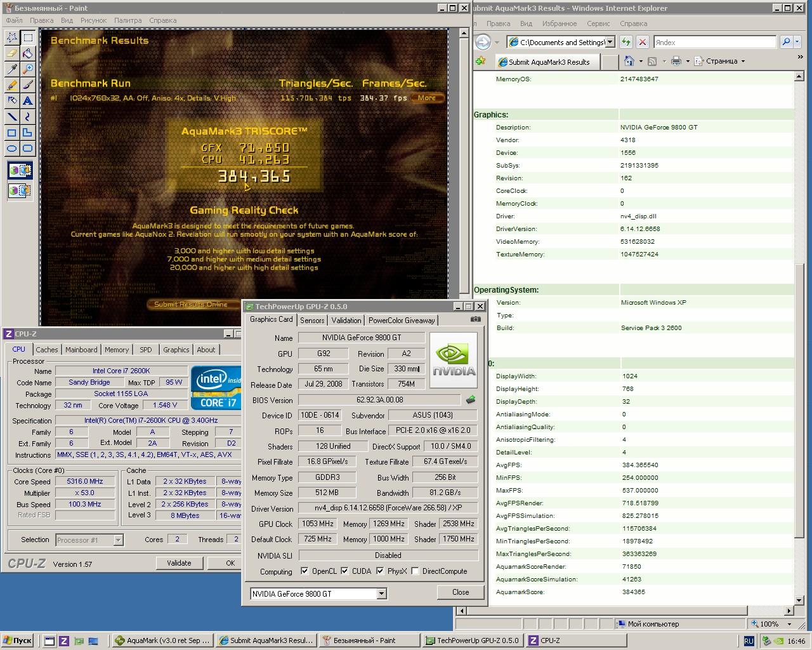Viewport: 812px width, 650px height.
Task: Choose the transparent selection mode option in Paint
Action: click(x=20, y=190)
